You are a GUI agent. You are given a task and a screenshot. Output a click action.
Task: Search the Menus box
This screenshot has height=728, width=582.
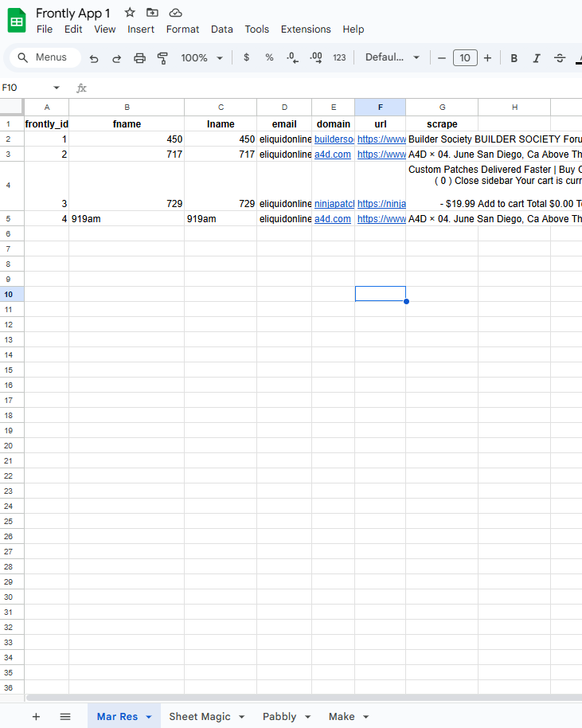click(45, 57)
